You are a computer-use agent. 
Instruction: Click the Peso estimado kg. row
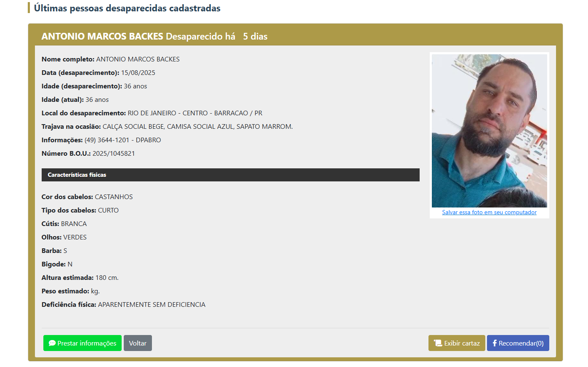click(x=71, y=291)
